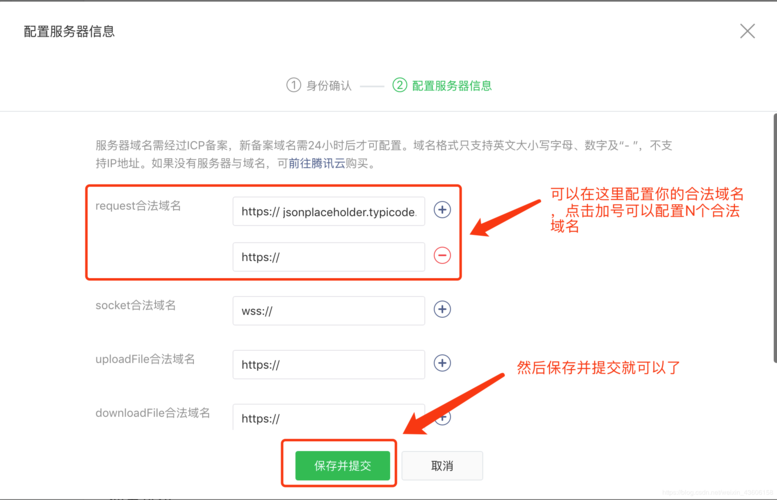Click the dialog vertical scrollbar
This screenshot has width=777, height=500.
click(x=775, y=238)
